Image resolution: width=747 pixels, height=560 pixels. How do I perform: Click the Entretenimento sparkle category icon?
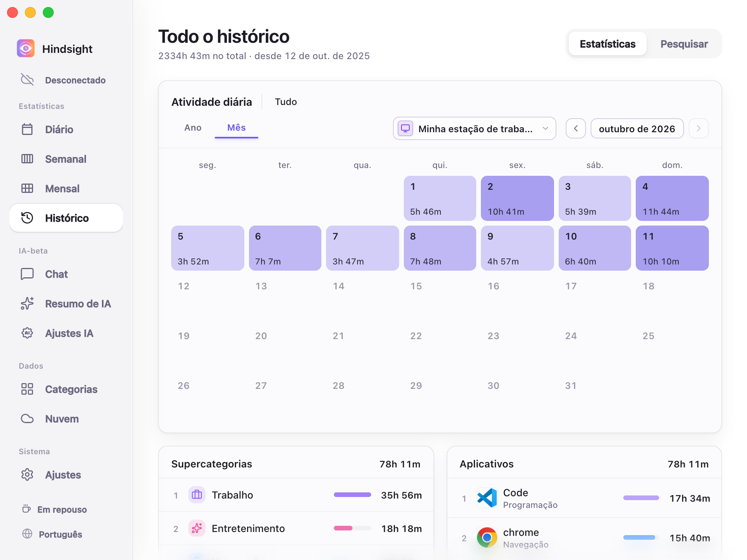click(x=197, y=528)
